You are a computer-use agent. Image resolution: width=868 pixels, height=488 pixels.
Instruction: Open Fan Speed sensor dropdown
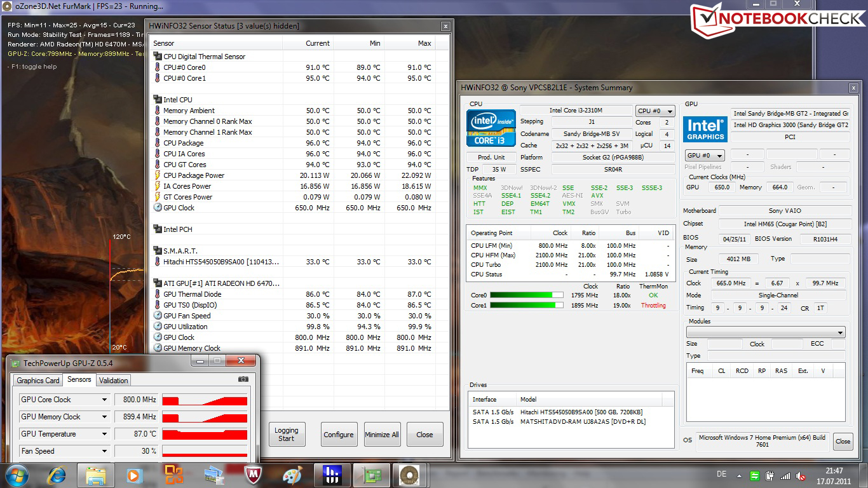tap(105, 451)
